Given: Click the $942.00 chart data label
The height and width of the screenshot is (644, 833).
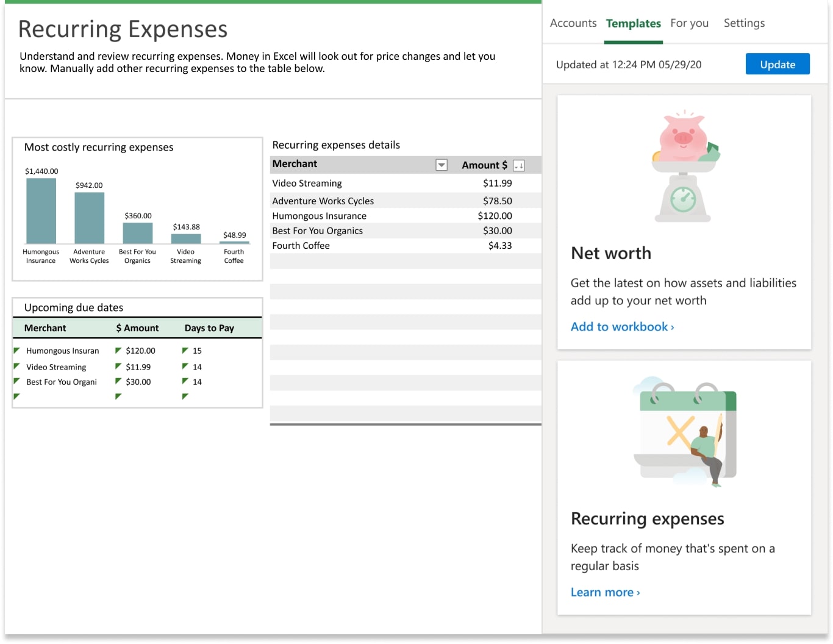Looking at the screenshot, I should pyautogui.click(x=89, y=185).
